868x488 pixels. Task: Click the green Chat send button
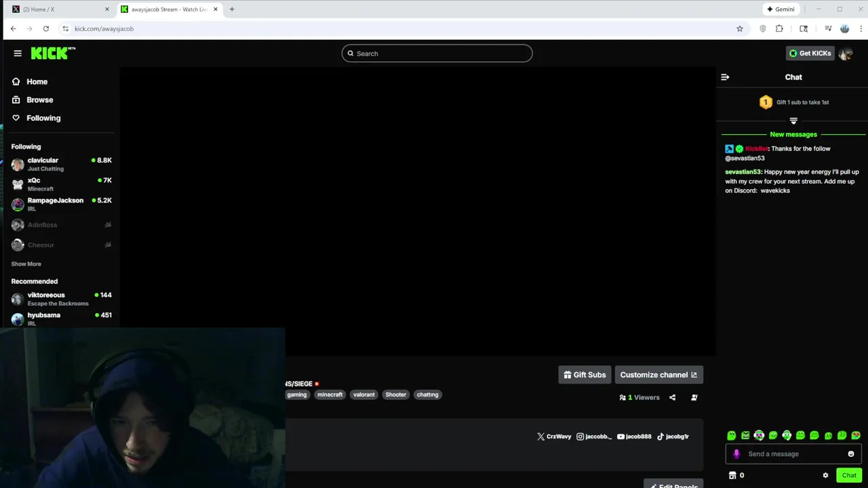point(849,476)
